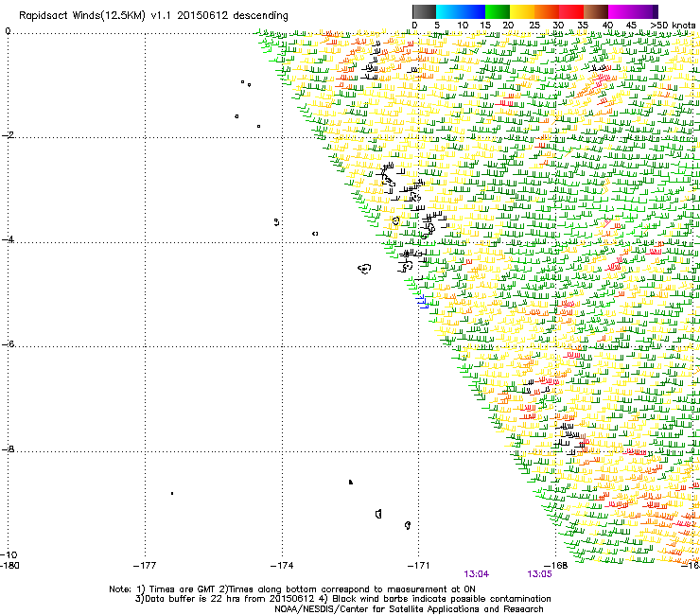Click the purple 13:05 time stamp
The height and width of the screenshot is (615, 700).
click(x=539, y=574)
